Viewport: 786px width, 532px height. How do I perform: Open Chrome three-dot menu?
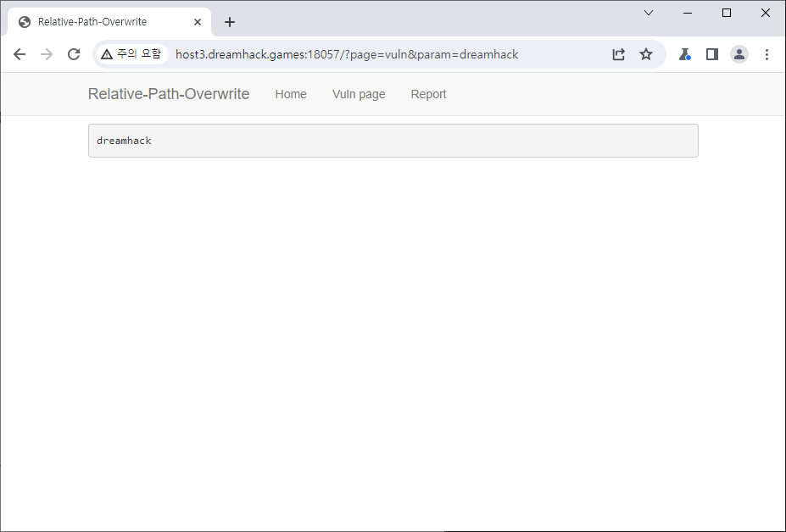[x=766, y=54]
